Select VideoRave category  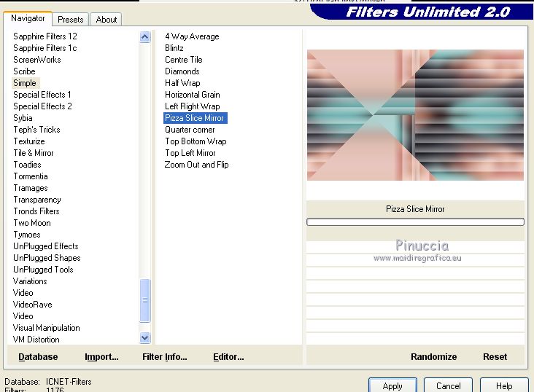[32, 305]
